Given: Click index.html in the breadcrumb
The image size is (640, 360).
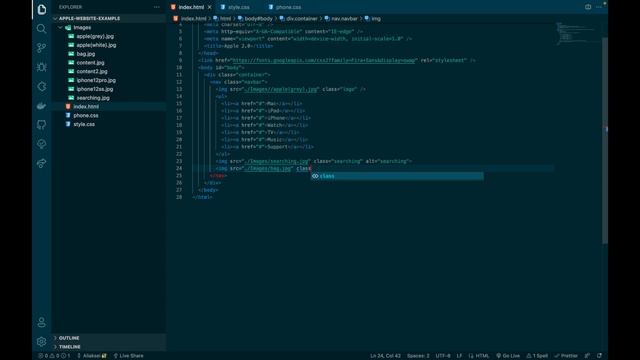Looking at the screenshot, I should pos(193,19).
